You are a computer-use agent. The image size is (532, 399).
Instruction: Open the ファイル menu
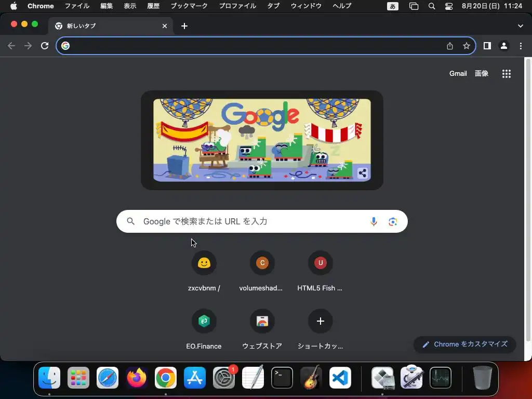77,6
